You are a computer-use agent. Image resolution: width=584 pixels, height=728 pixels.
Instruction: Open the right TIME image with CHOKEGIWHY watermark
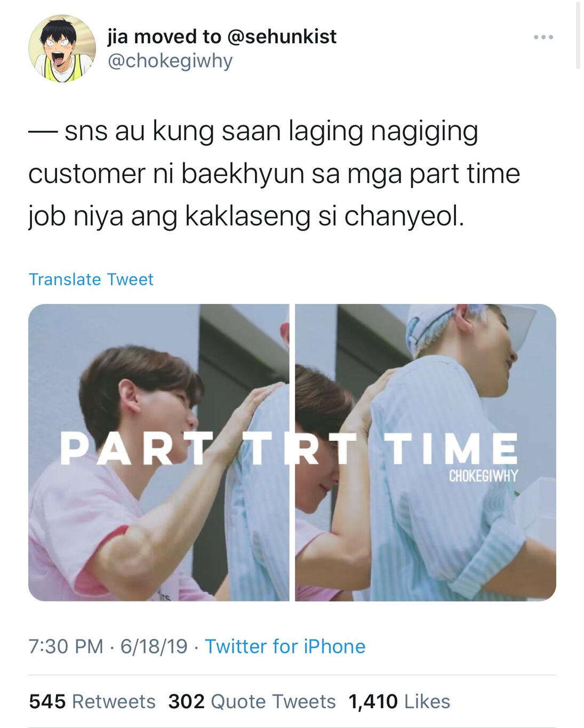click(x=426, y=452)
